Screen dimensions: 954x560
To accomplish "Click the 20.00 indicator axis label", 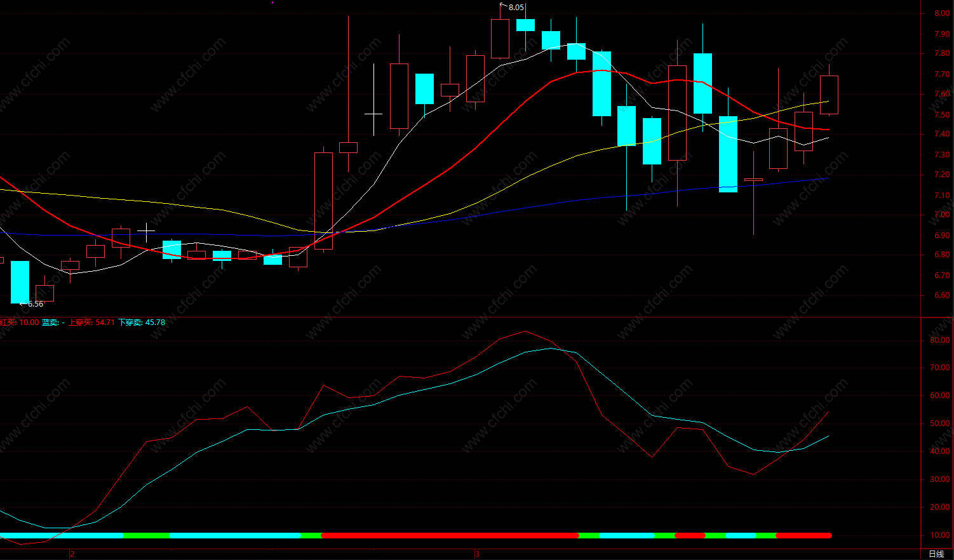I will point(940,507).
